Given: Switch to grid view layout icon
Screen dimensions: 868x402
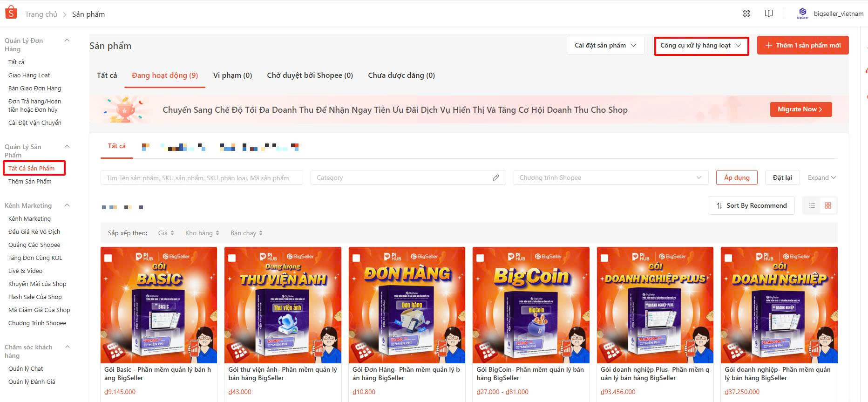Looking at the screenshot, I should [x=827, y=205].
